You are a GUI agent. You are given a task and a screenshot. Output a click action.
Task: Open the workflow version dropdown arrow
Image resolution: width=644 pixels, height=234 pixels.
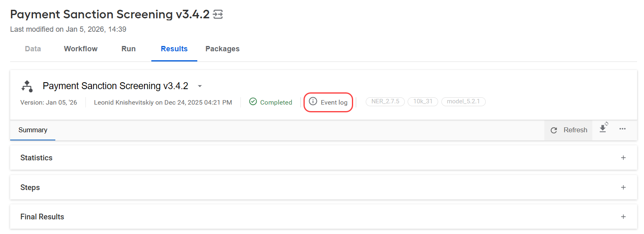(200, 86)
